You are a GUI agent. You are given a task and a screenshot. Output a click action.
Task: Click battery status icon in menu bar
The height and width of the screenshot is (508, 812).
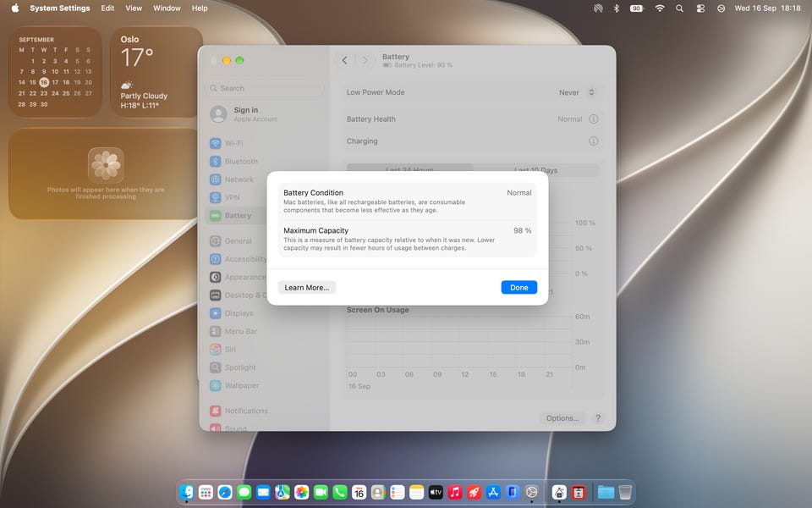coord(636,8)
